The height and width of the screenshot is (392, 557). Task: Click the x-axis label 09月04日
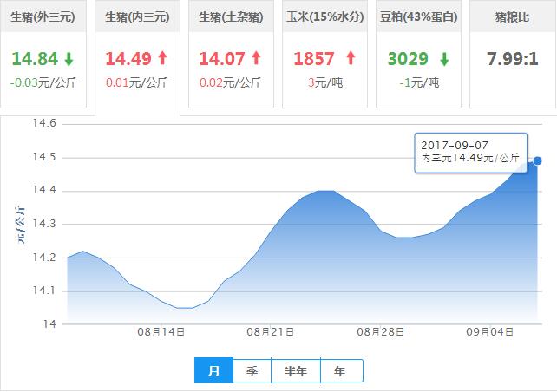[x=490, y=332]
